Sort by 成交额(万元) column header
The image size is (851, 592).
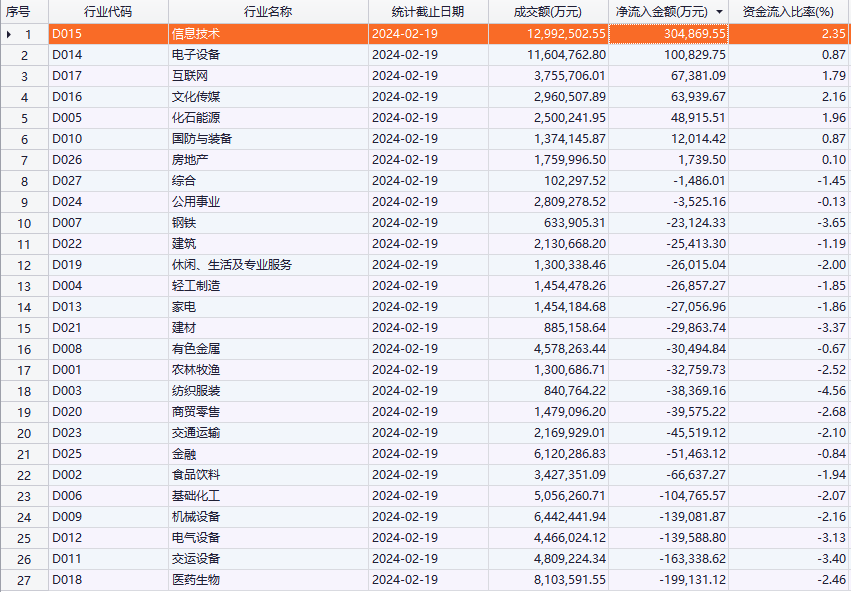[x=547, y=12]
